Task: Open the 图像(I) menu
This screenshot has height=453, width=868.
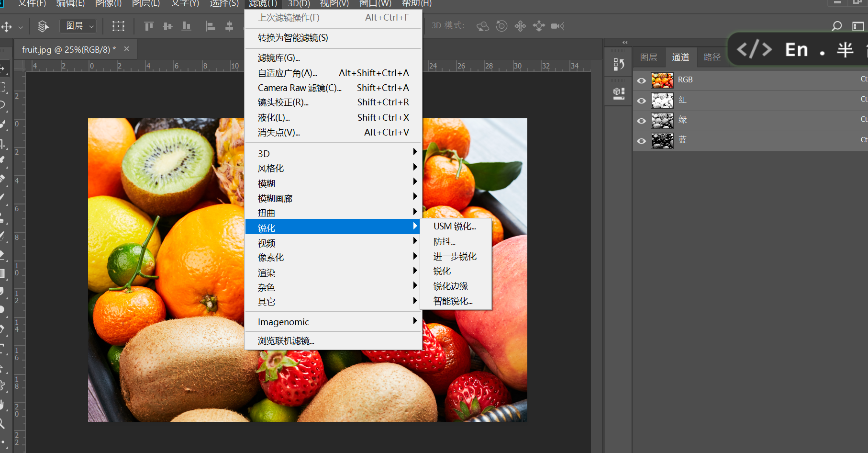Action: [108, 4]
